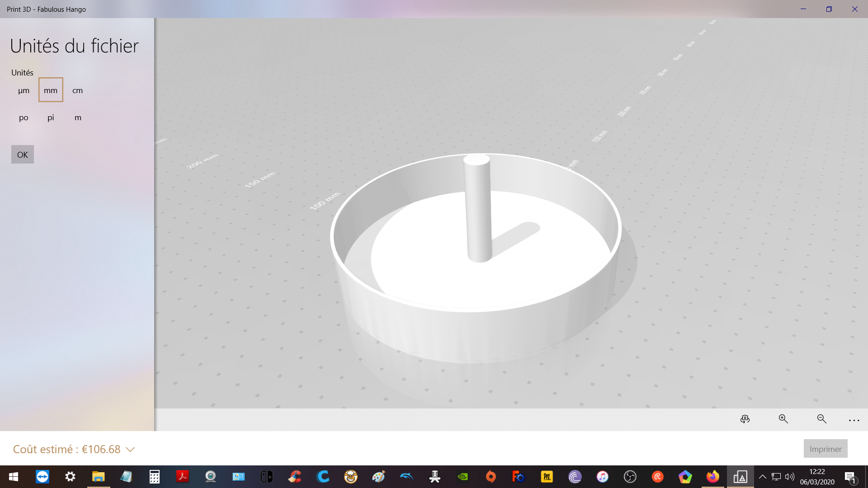Open iTunes from the taskbar
This screenshot has height=488, width=868.
click(602, 477)
